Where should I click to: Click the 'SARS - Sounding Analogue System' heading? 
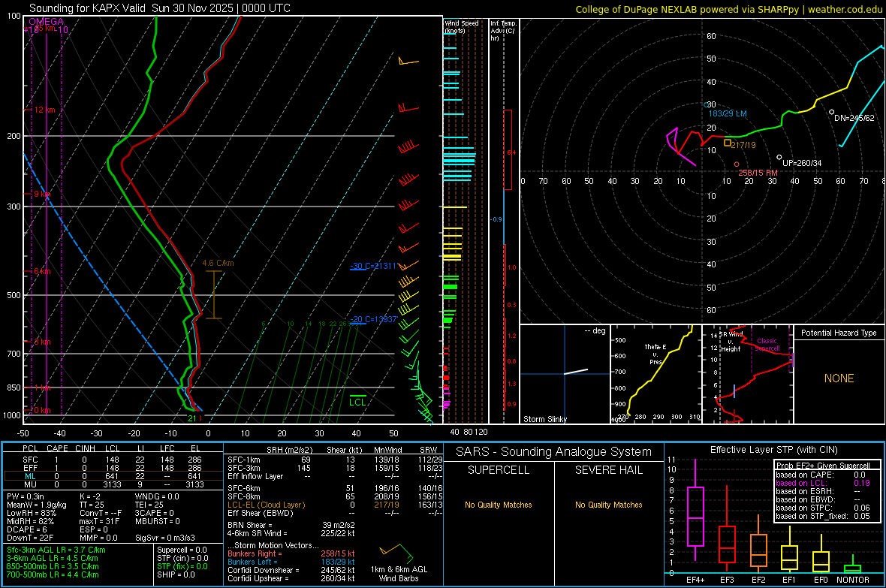point(554,452)
